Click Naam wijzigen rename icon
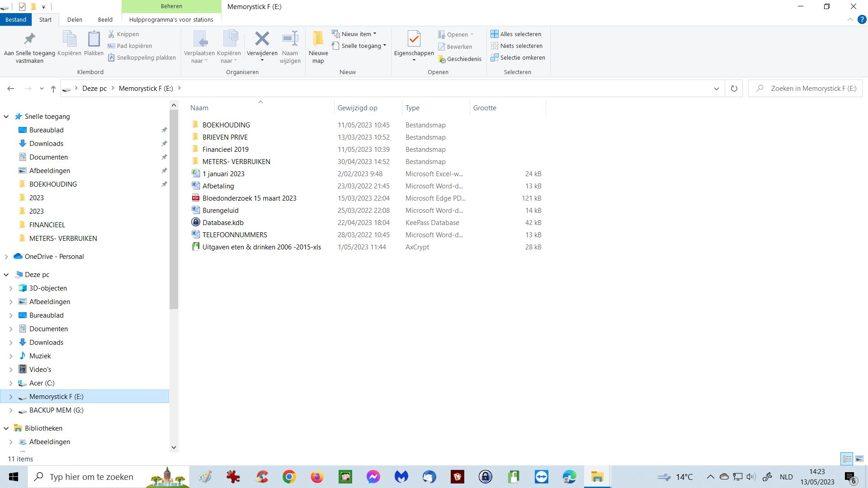Image resolution: width=868 pixels, height=488 pixels. (x=290, y=39)
